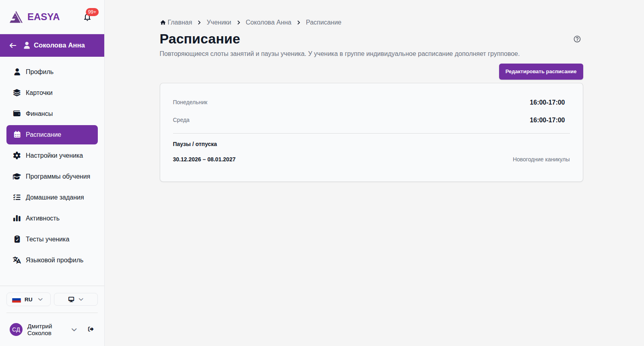644x346 pixels.
Task: Click the Профиль person icon
Action: (17, 72)
